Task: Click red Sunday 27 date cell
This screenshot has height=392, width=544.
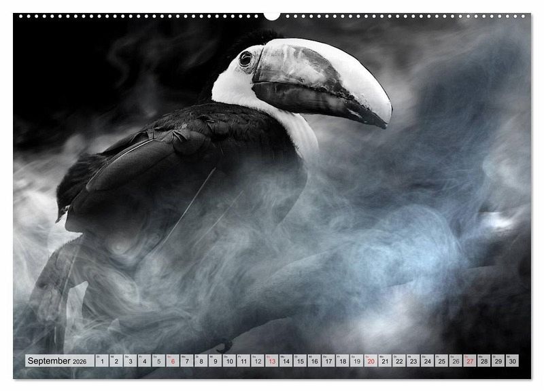Action: click(470, 361)
